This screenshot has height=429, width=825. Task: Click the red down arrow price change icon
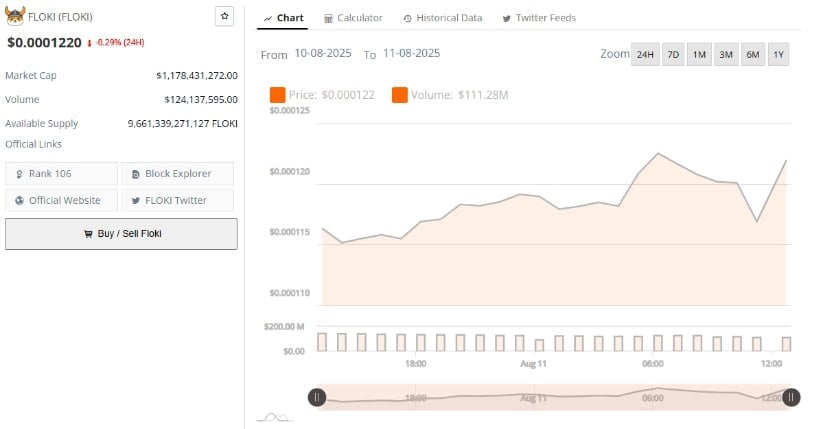(x=89, y=43)
